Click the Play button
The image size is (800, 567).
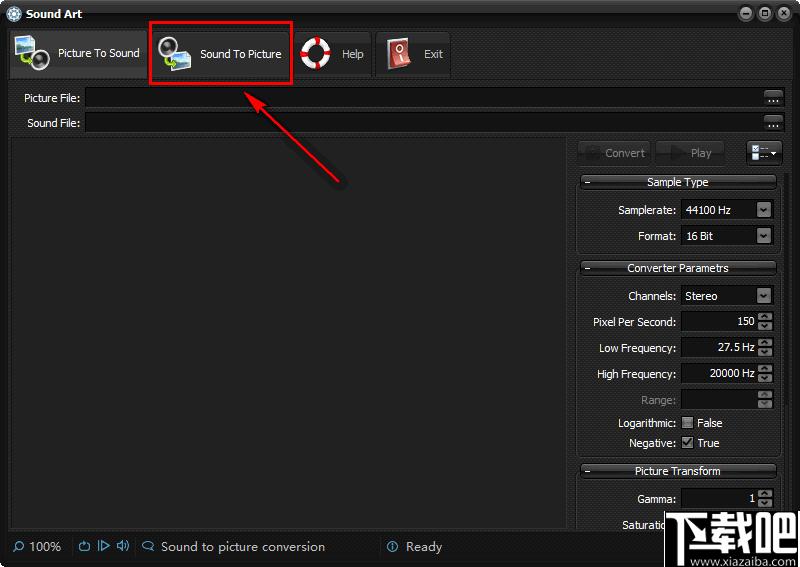coord(690,153)
